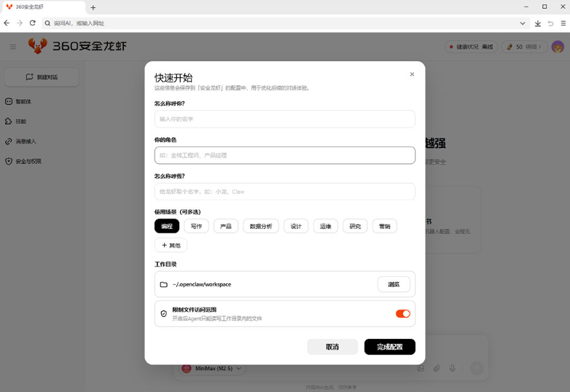Viewport: 570px width, 392px height.
Task: Start a new chat with 新建对话
Action: coord(42,77)
